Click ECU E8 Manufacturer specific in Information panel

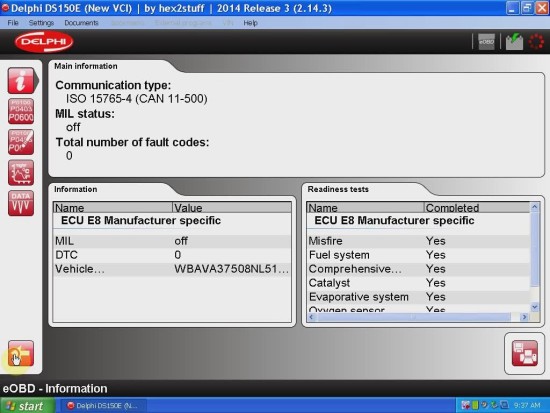[141, 221]
